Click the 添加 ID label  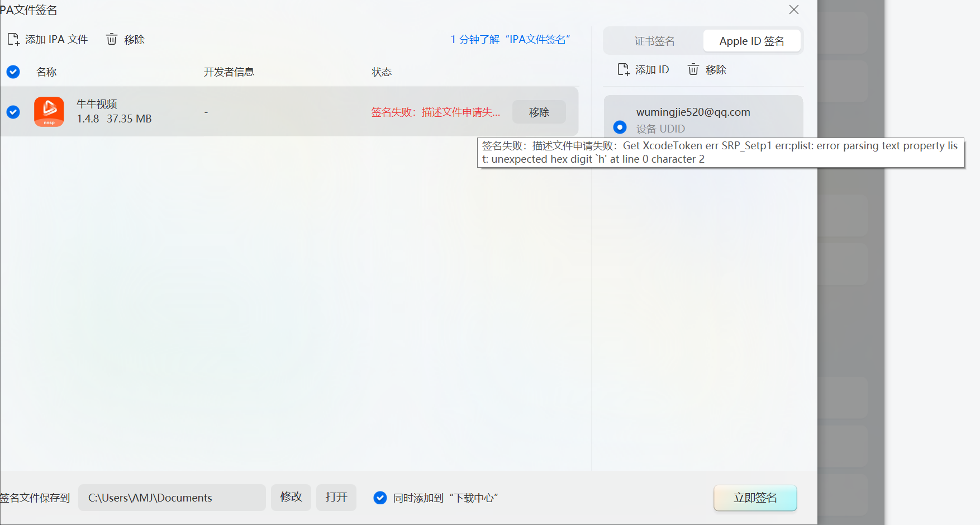click(652, 70)
